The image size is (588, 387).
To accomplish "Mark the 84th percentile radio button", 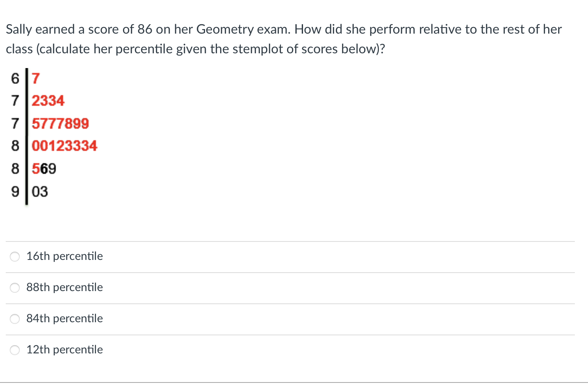I will [x=15, y=319].
